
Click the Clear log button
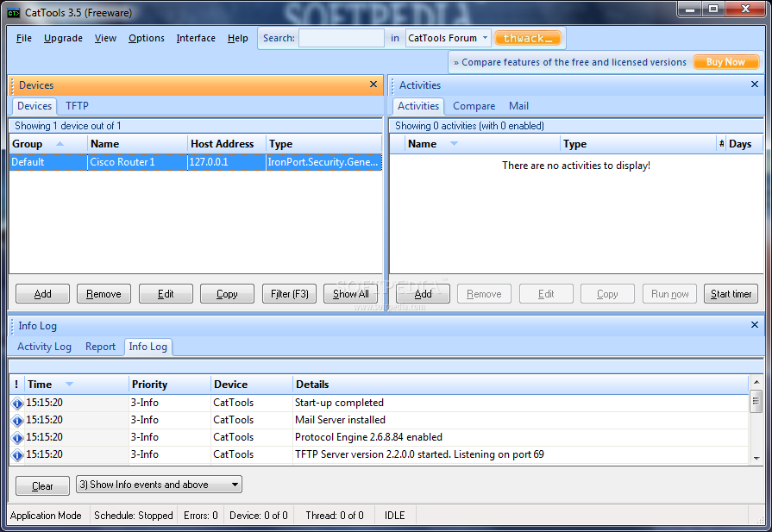click(43, 486)
